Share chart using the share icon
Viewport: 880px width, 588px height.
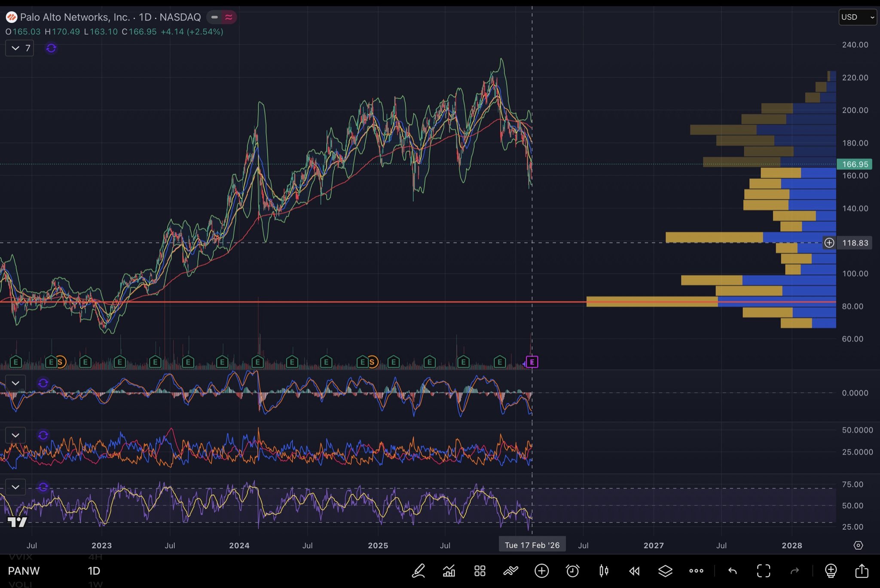tap(862, 571)
